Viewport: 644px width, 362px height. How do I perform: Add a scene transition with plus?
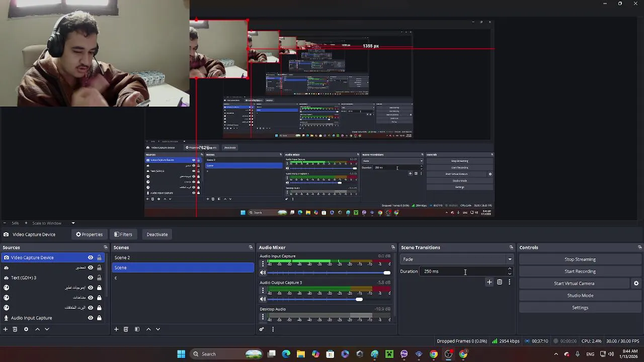pyautogui.click(x=489, y=282)
